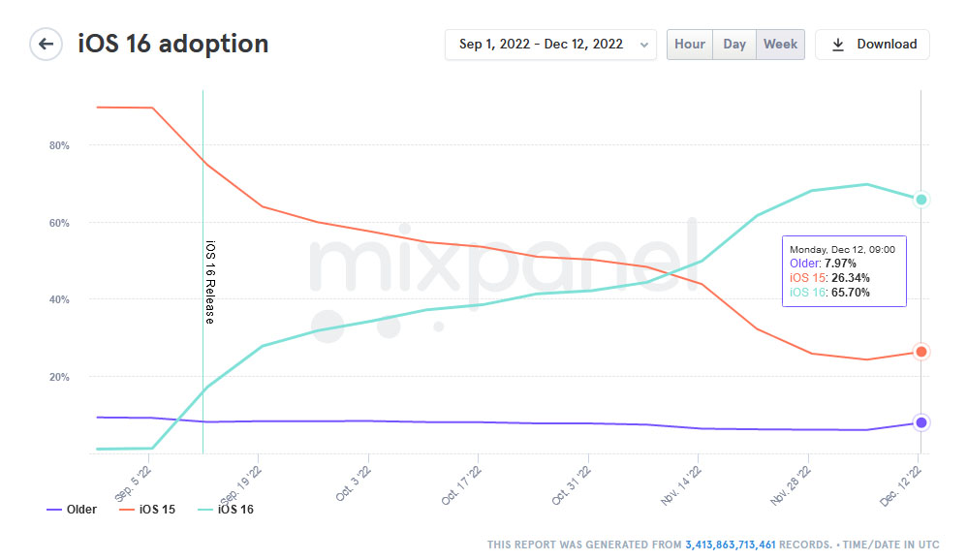
Task: Click the Older purple legend line swatch
Action: pos(54,510)
